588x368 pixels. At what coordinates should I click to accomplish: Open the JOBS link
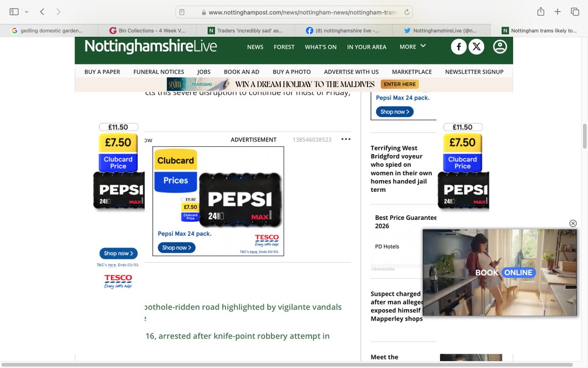click(x=204, y=72)
